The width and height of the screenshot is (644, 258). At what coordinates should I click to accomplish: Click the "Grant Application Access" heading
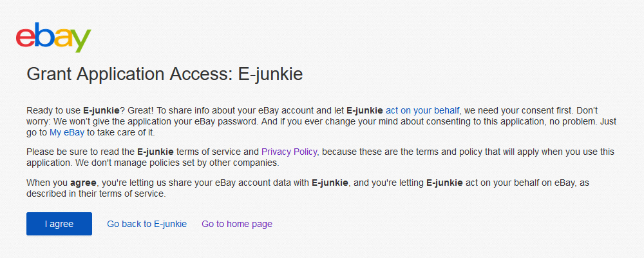point(164,74)
